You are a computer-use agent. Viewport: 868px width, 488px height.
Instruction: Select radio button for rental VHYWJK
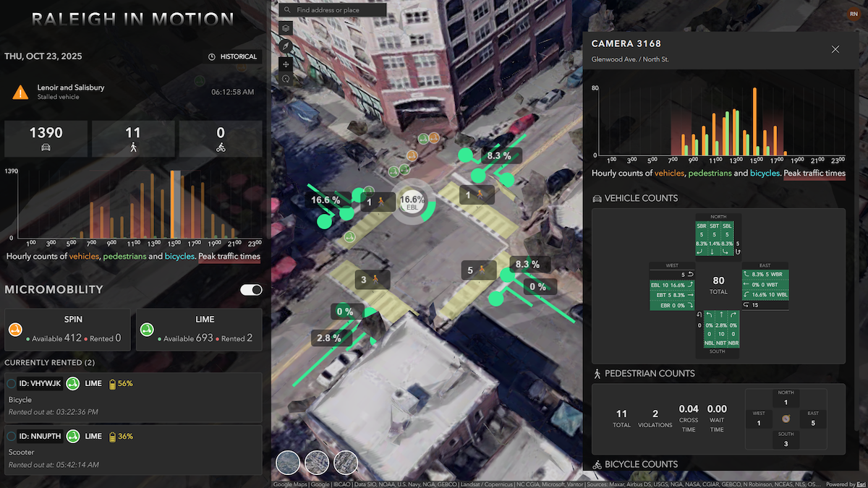click(12, 383)
